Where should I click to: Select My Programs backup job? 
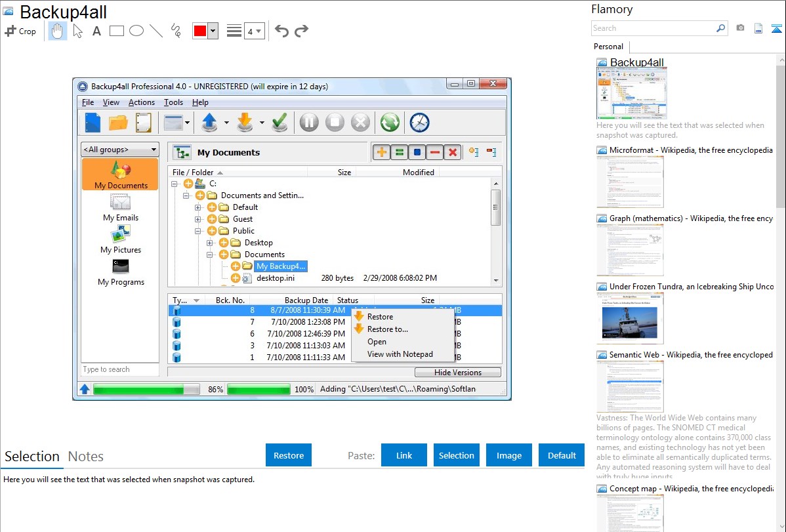point(121,272)
